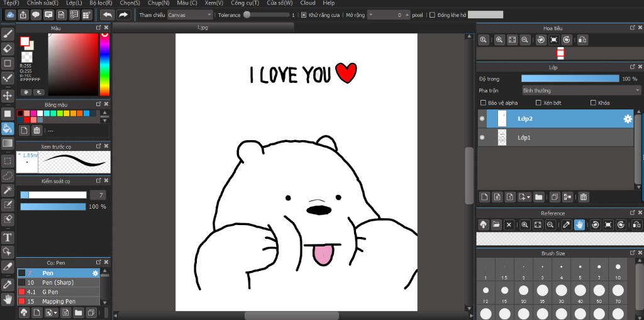Open the Bộ lọc(R) menu
The image size is (644, 320).
click(x=101, y=3)
